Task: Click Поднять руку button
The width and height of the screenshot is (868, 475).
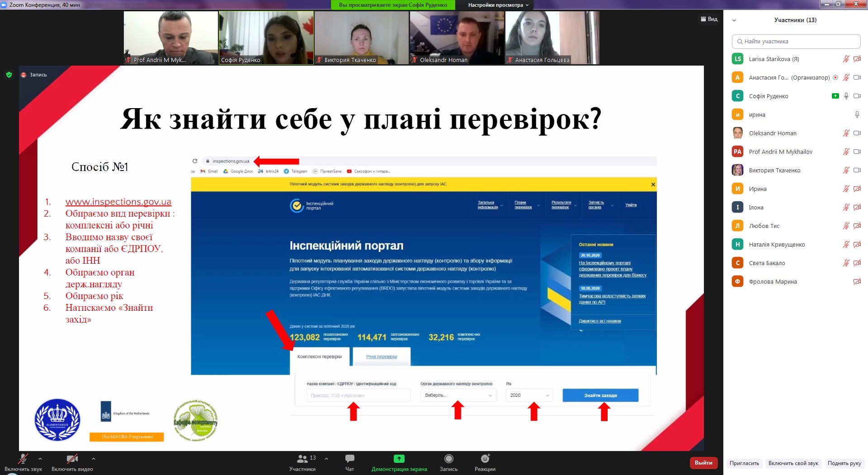Action: point(844,463)
